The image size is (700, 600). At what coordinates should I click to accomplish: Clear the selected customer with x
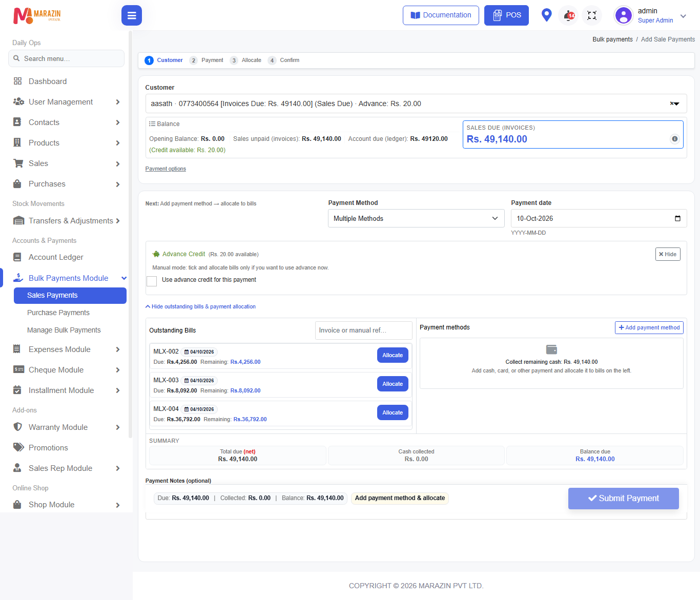click(672, 104)
